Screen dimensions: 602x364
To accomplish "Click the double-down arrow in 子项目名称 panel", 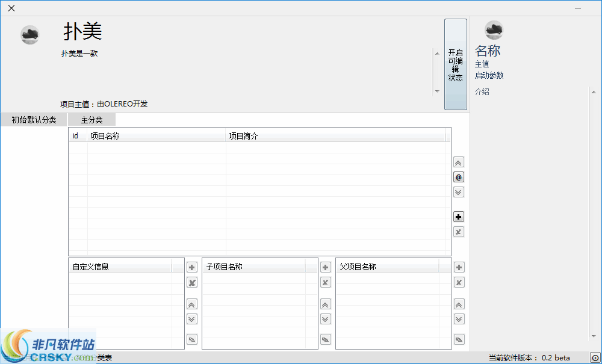I will coord(325,319).
